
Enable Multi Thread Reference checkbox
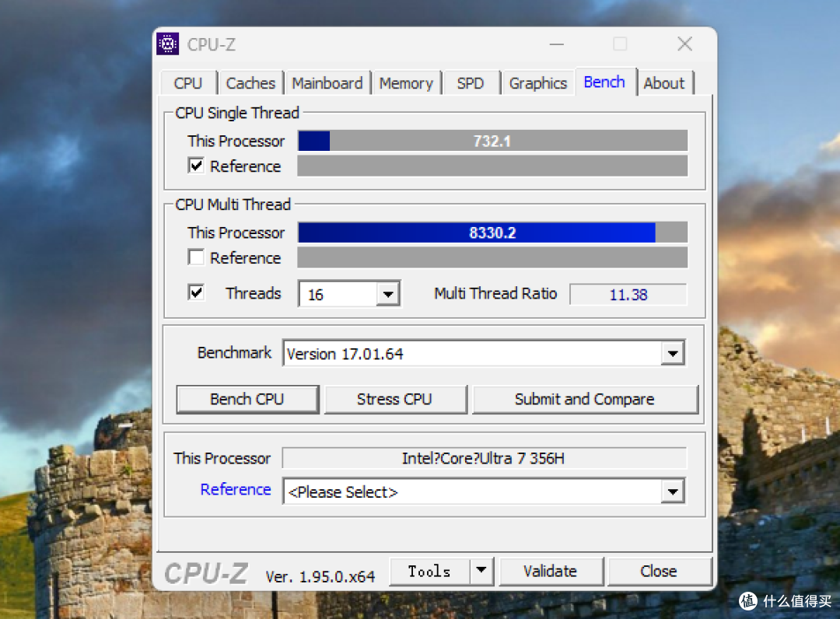point(196,257)
